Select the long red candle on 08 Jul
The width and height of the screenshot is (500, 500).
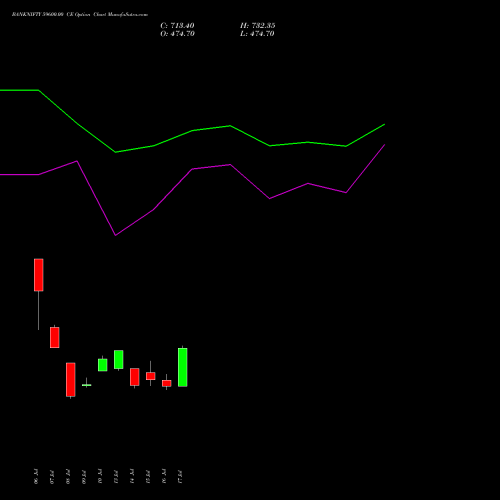tap(71, 380)
